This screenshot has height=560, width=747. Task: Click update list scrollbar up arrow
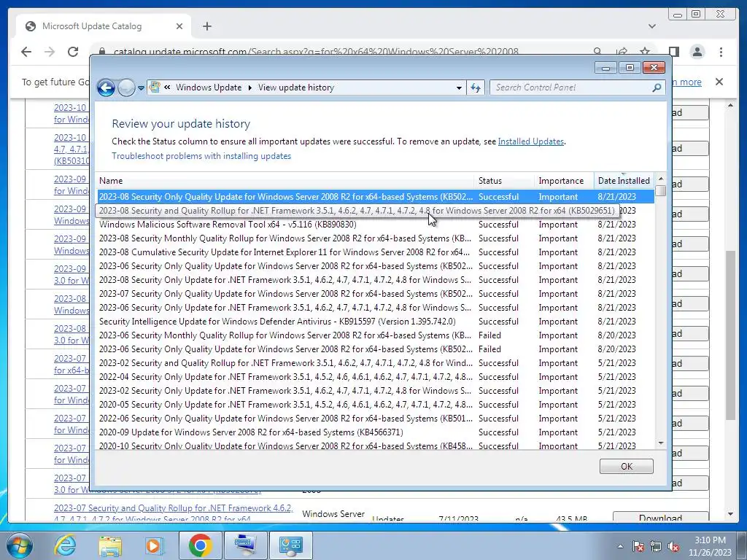(660, 179)
